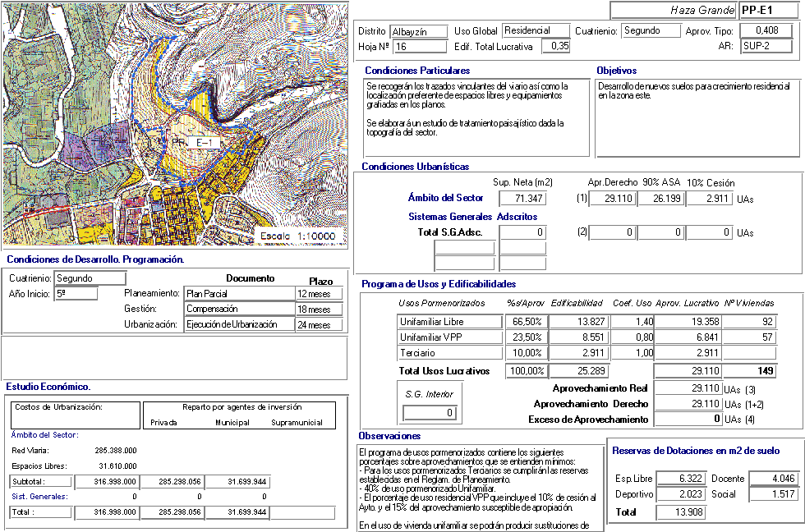The image size is (805, 532).
Task: Click inside the Condiciones Particulares text box
Action: 476,117
